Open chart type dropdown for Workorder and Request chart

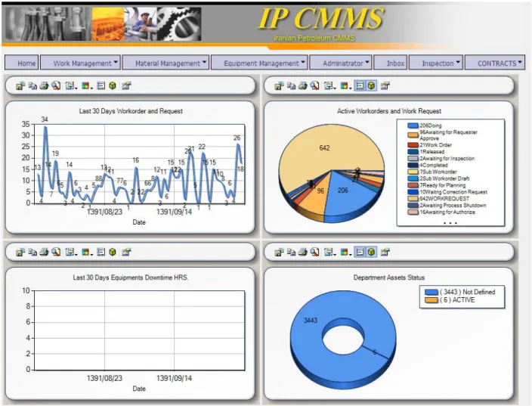coord(71,86)
